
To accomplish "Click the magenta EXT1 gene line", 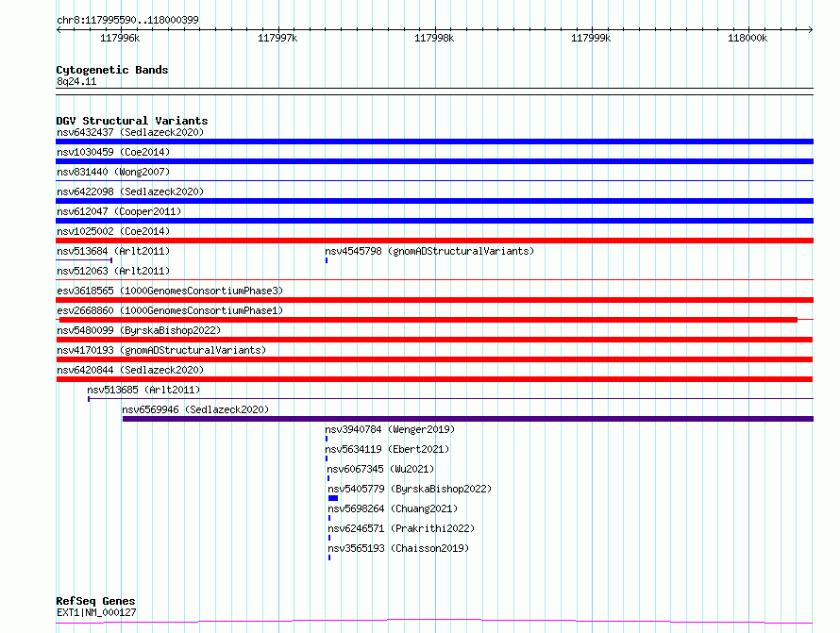I will click(x=434, y=622).
